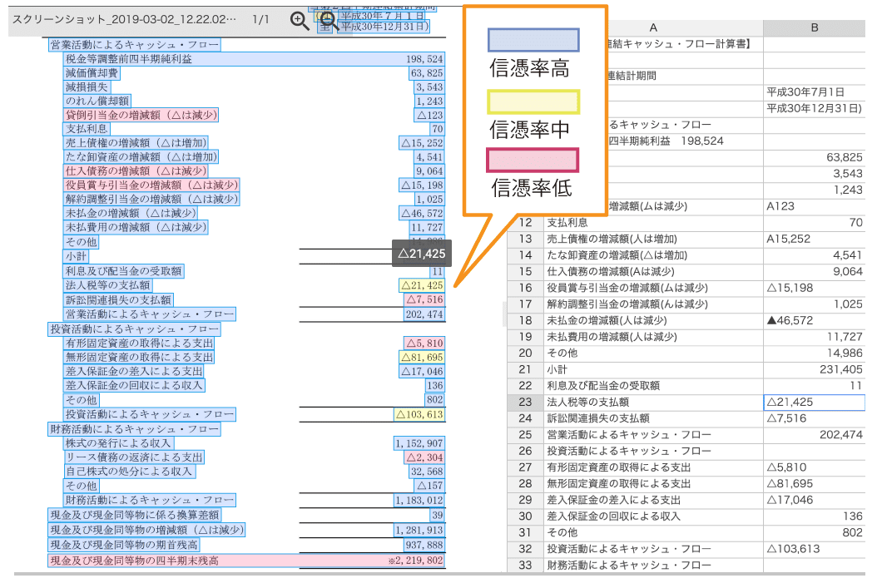877x588 pixels.
Task: Select 売上債権の増減額 in the OCR preview
Action: tap(136, 142)
